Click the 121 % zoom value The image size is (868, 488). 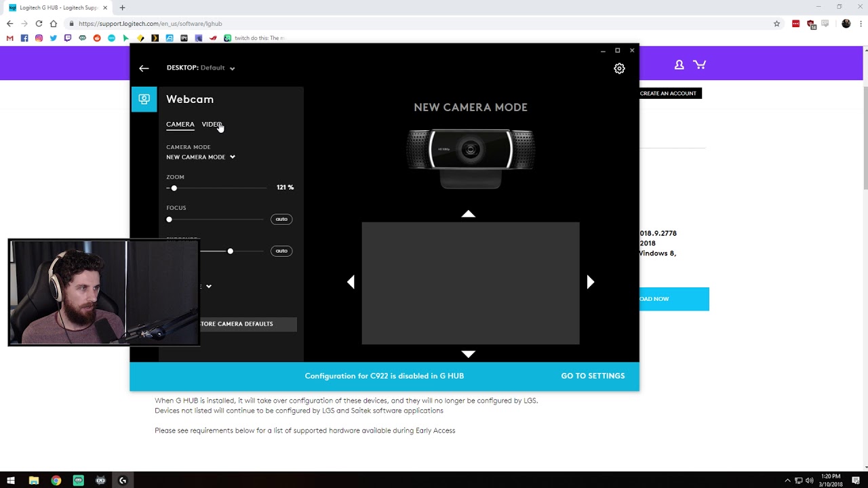[285, 188]
